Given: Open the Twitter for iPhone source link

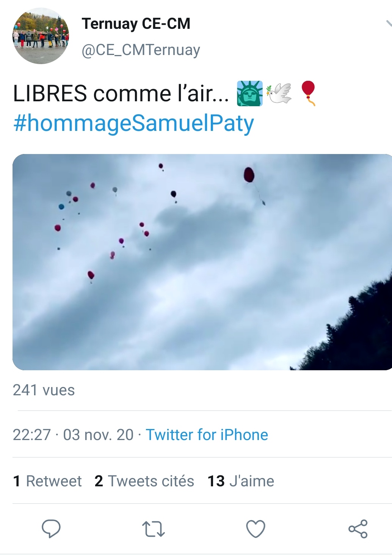Looking at the screenshot, I should click(x=207, y=435).
